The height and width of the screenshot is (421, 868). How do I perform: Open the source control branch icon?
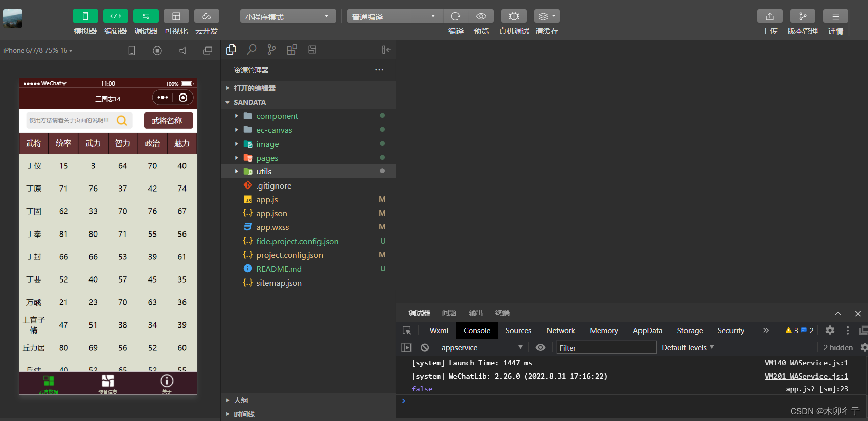pos(271,50)
